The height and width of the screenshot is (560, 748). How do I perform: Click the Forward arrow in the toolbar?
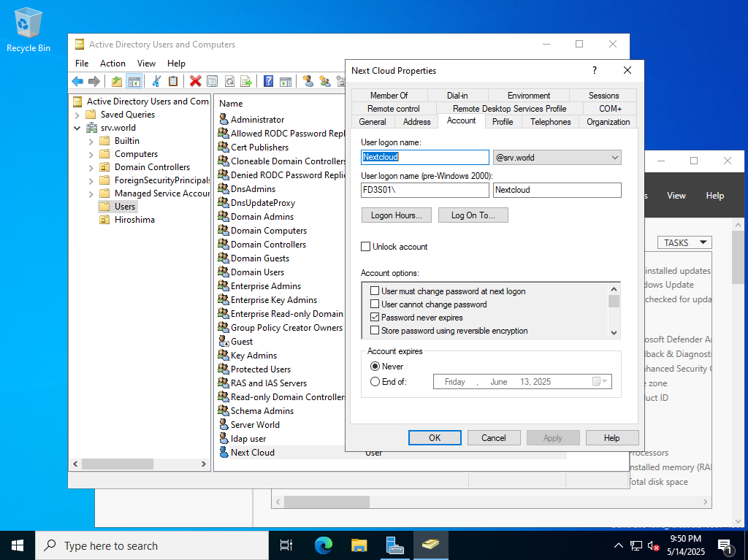(x=94, y=82)
